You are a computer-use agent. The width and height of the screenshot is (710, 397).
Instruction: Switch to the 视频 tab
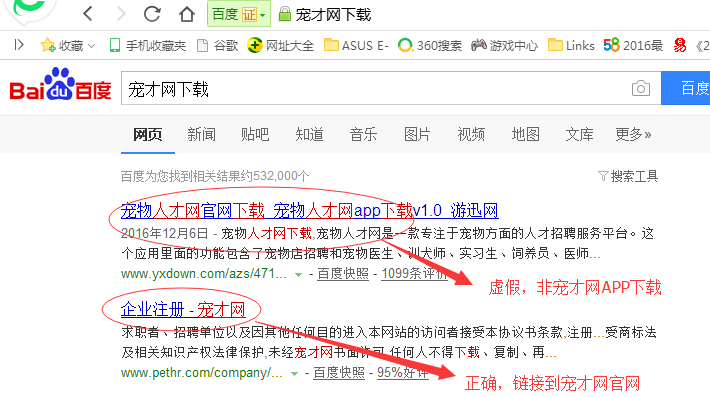pyautogui.click(x=471, y=134)
